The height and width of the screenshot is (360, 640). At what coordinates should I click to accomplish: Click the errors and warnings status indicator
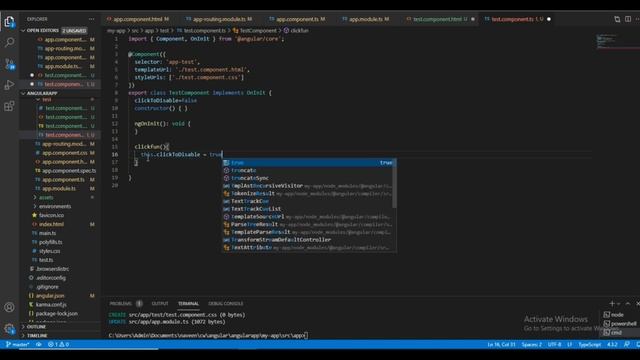tap(58, 344)
